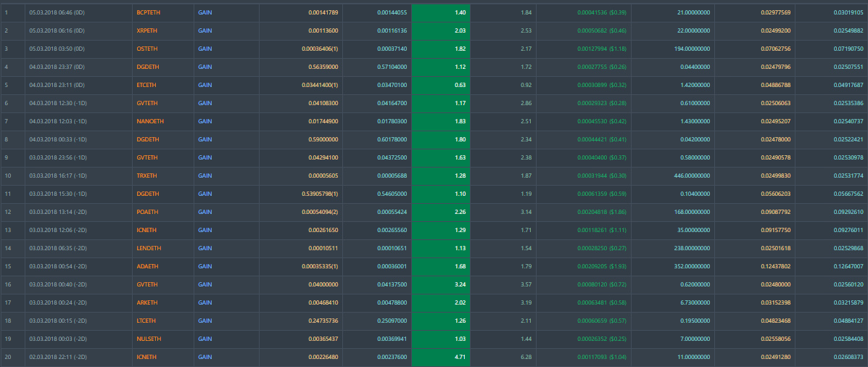Click the green 3.24 profit cell
868x367 pixels.
pyautogui.click(x=440, y=285)
